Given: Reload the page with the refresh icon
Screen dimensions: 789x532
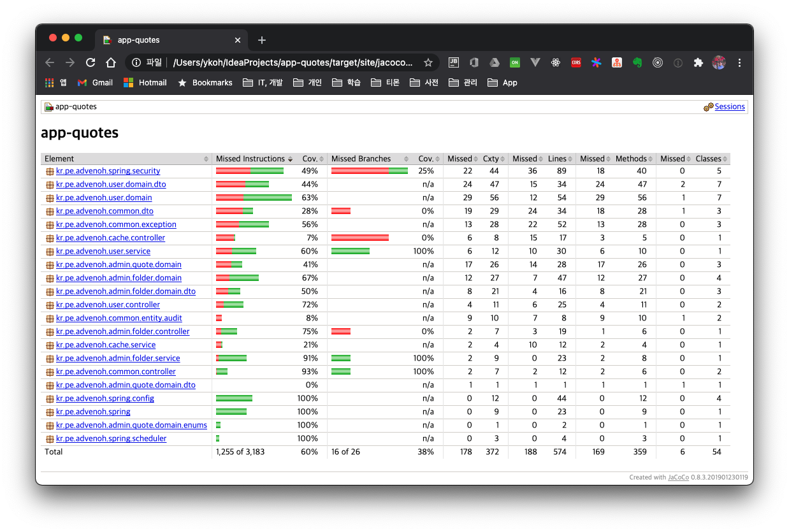Looking at the screenshot, I should click(90, 62).
